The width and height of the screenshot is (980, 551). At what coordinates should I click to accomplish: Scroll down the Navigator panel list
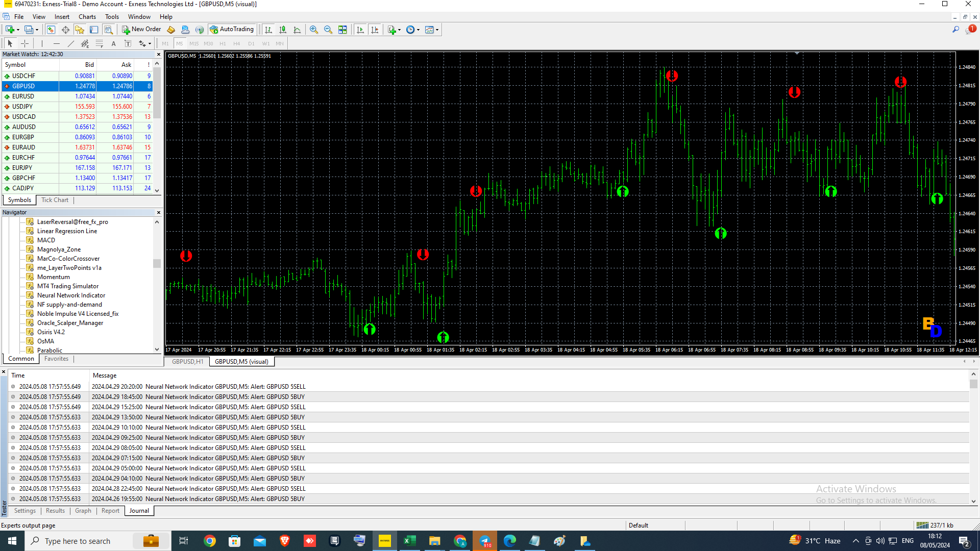click(x=157, y=349)
